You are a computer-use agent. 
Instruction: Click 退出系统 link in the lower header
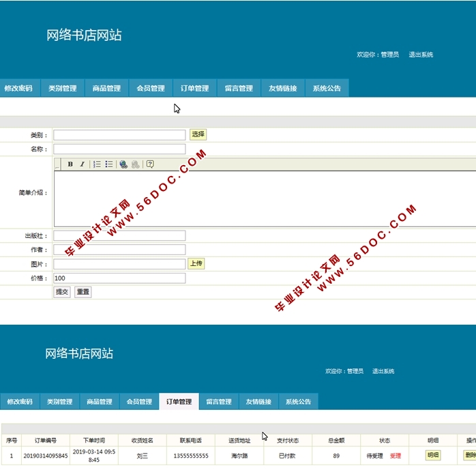coord(383,371)
